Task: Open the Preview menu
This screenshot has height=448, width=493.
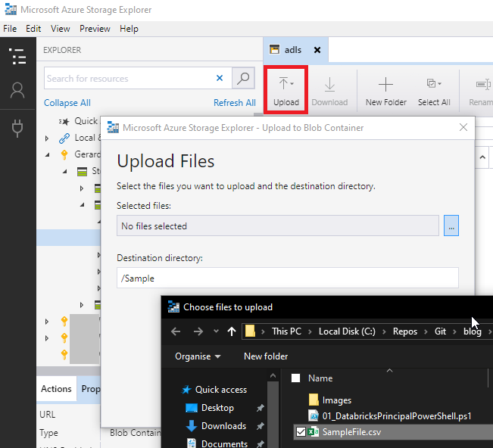Action: [x=95, y=29]
